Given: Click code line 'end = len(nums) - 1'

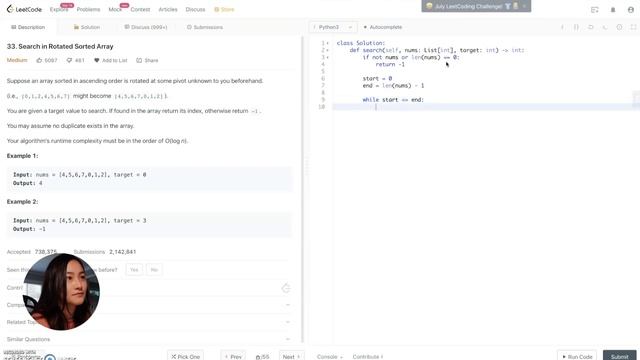Looking at the screenshot, I should (393, 85).
